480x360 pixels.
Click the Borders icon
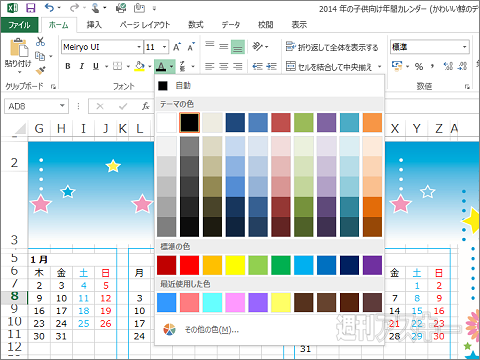(x=117, y=66)
